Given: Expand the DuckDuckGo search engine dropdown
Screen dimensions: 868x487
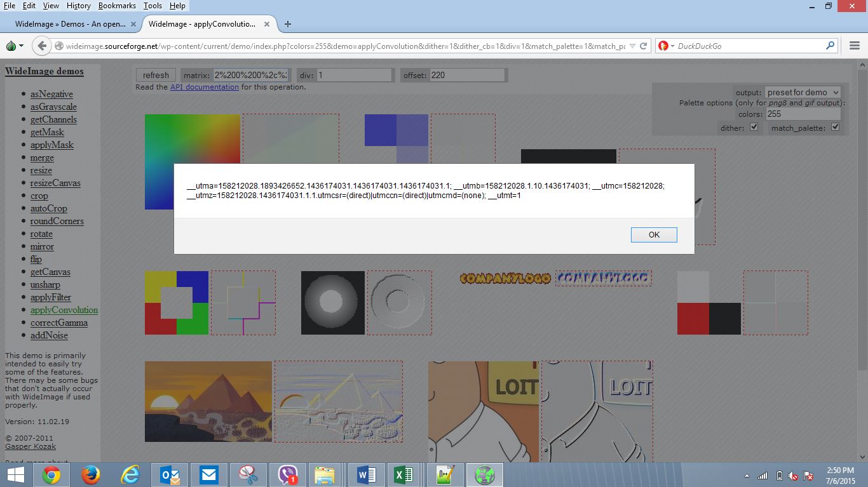Looking at the screenshot, I should click(x=666, y=46).
